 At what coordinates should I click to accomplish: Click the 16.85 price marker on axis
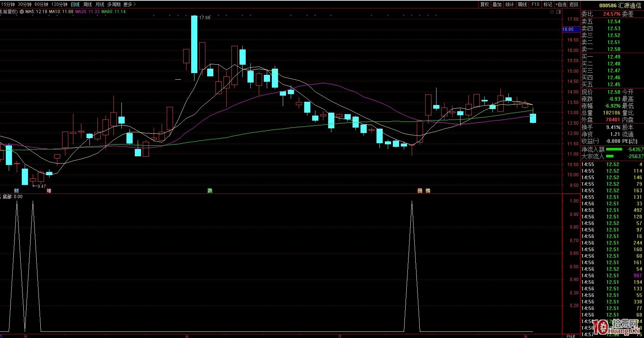(x=568, y=29)
